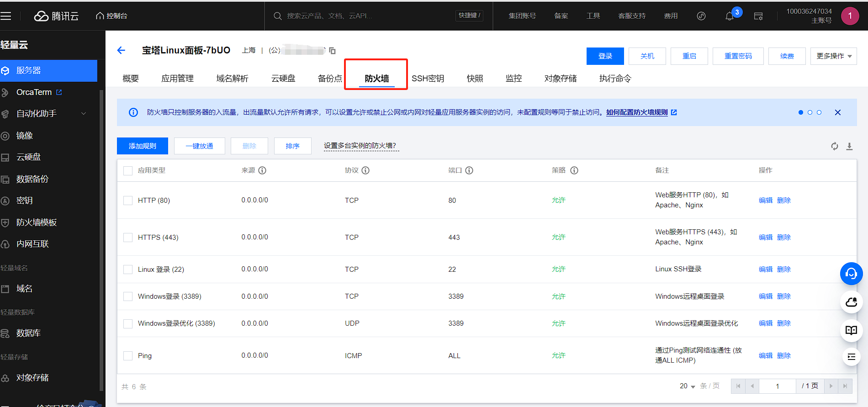Click the Tencent Cloud logo
Screen dimensions: 868x407
[56, 16]
